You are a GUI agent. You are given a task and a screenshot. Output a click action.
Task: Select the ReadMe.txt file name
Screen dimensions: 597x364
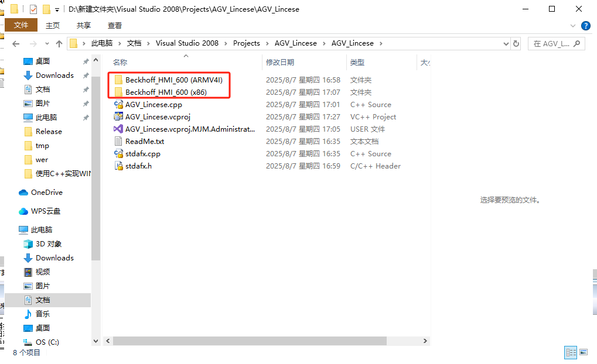point(145,142)
